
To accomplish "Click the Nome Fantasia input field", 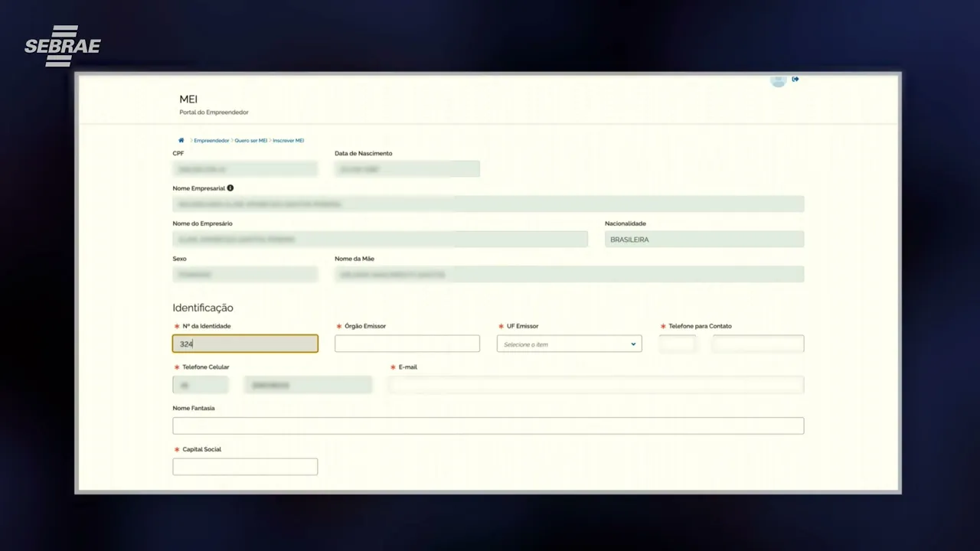I will [488, 425].
